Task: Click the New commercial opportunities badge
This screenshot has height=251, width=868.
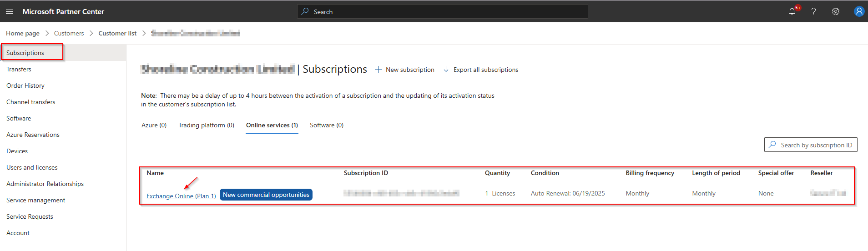Action: (266, 195)
